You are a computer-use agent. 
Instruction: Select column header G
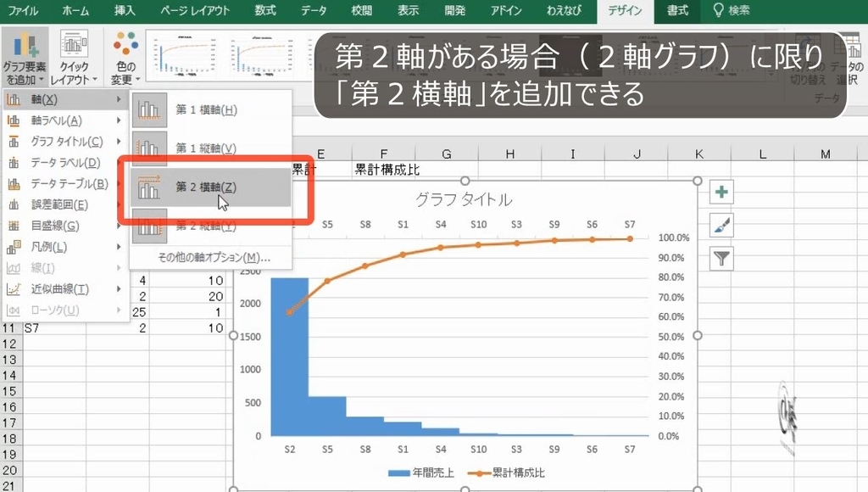click(446, 154)
